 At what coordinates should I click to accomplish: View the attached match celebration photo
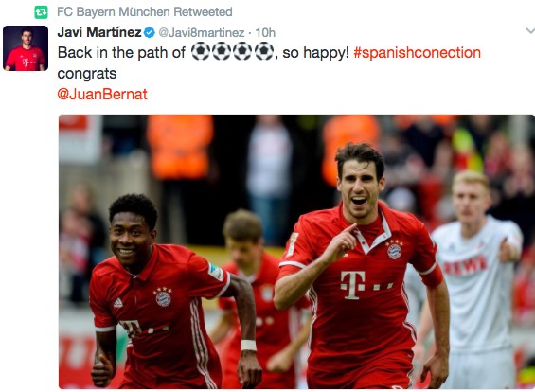(296, 252)
